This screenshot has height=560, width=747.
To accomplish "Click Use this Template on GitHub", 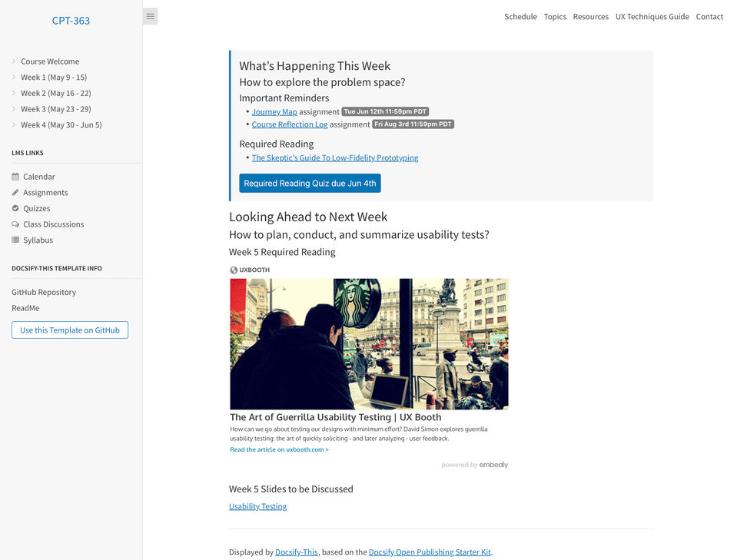I will [x=69, y=330].
